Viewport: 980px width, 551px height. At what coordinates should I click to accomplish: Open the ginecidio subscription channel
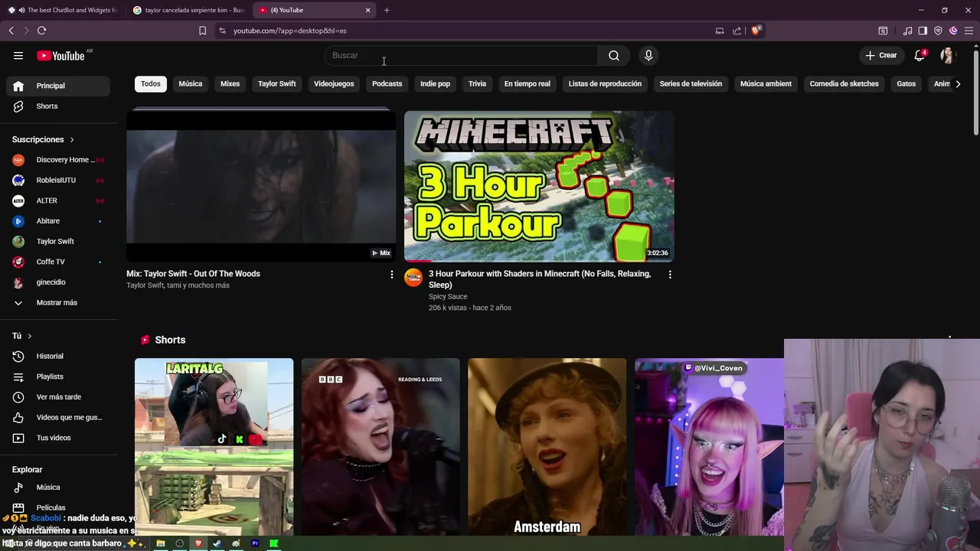point(58,282)
